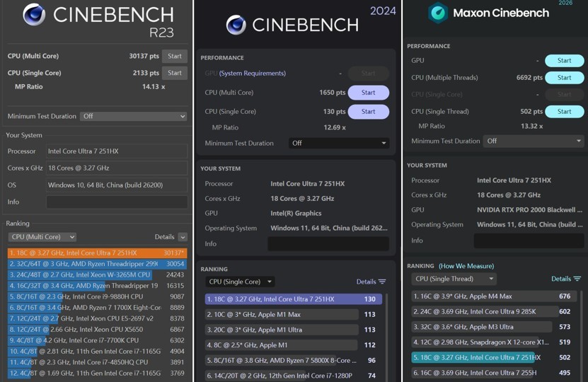Screen dimensions: 588x382
Task: Select R23 ranking row i7-1165G7 at 1.69 GHz
Action: [97, 373]
